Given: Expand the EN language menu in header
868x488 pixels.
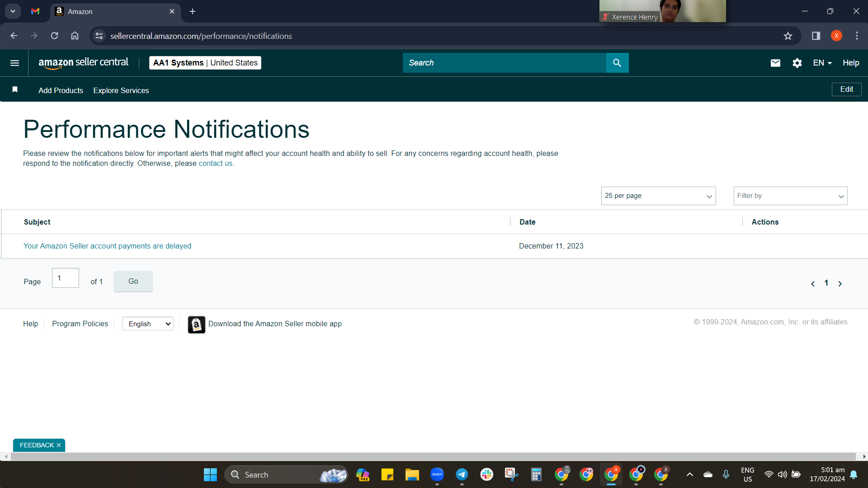Looking at the screenshot, I should pyautogui.click(x=822, y=63).
